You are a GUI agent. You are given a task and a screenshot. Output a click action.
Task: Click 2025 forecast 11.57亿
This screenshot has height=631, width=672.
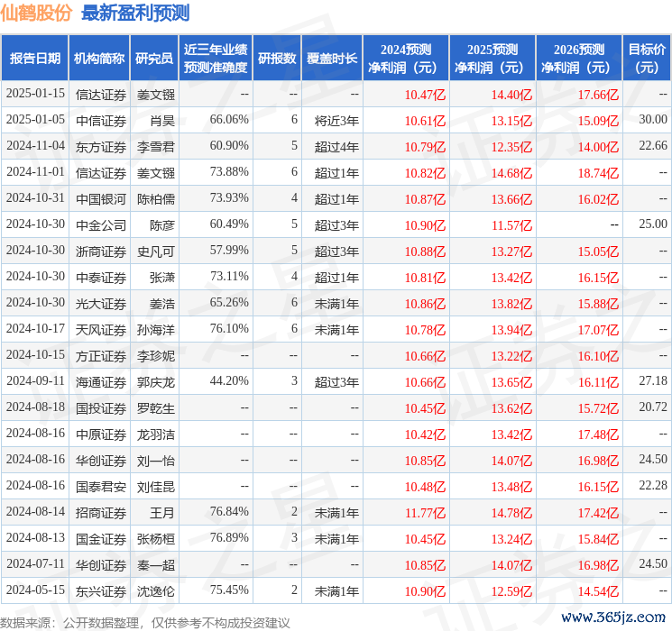tap(511, 225)
